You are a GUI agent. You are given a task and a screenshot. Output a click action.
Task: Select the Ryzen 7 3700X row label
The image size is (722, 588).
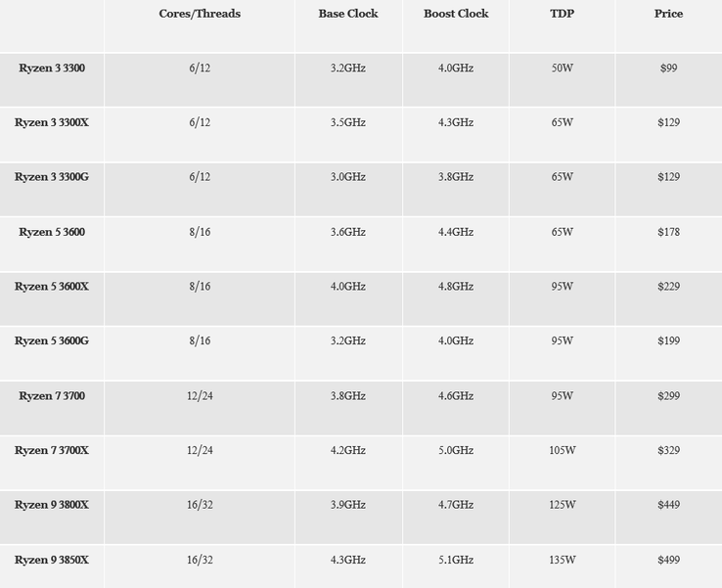[x=52, y=450]
